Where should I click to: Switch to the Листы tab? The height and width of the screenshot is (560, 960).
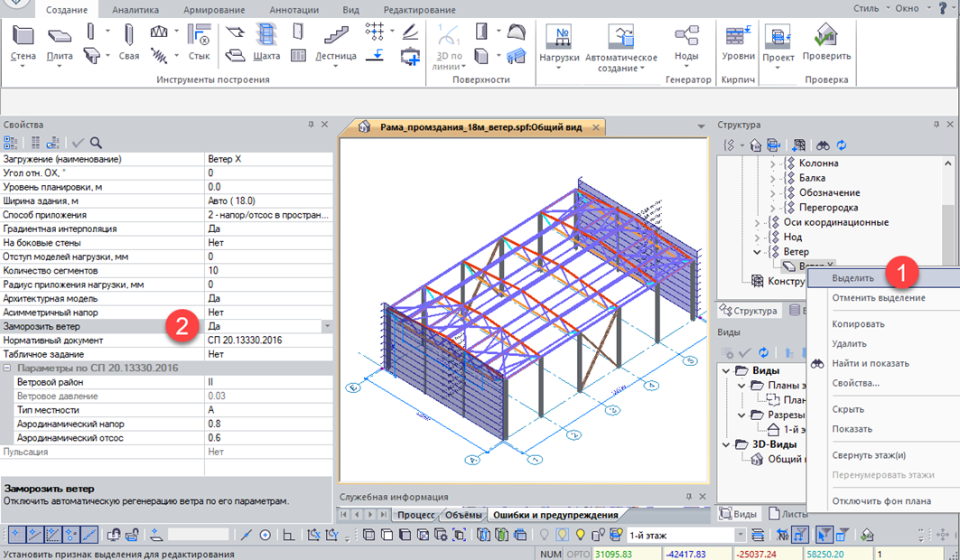788,514
